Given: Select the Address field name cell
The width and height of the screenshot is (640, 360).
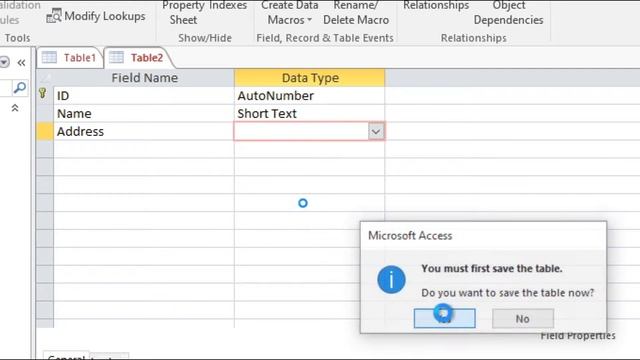Looking at the screenshot, I should [x=144, y=131].
